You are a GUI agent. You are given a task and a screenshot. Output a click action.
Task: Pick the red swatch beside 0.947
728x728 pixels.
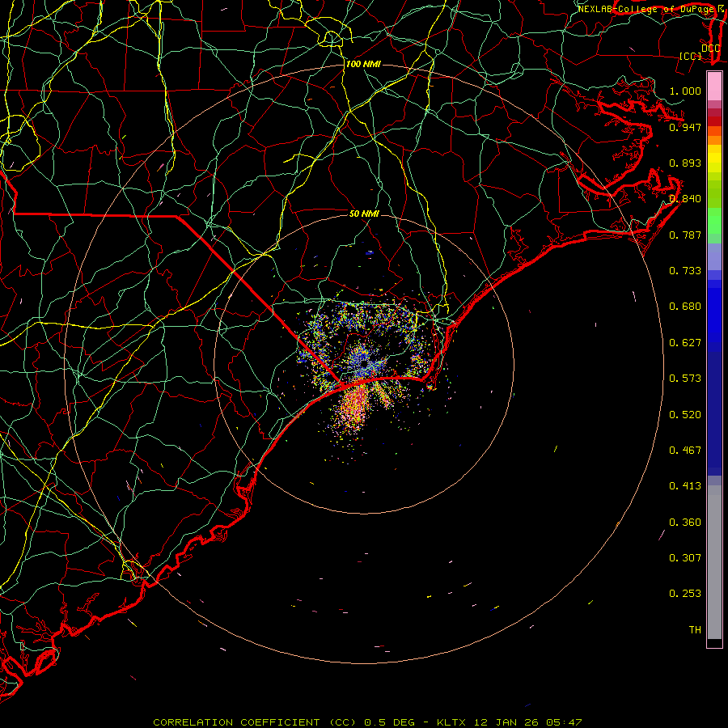point(714,121)
